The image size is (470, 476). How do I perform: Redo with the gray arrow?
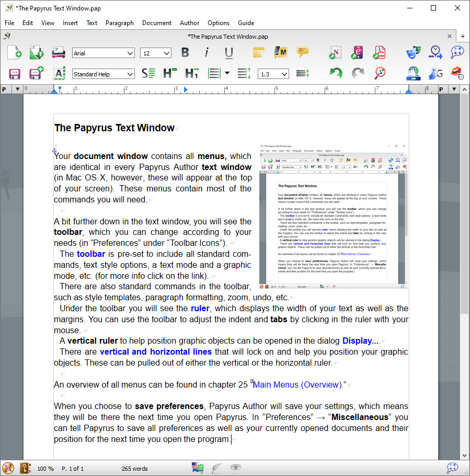(358, 73)
